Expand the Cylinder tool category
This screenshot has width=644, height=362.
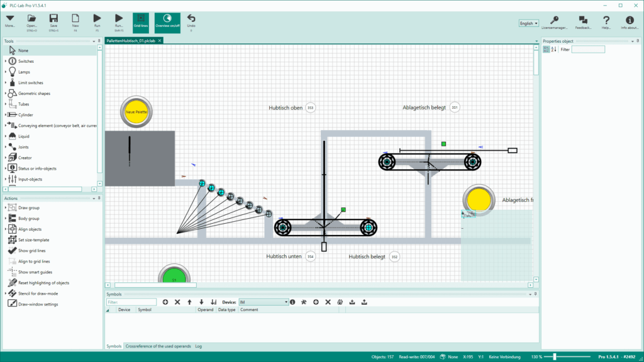6,115
